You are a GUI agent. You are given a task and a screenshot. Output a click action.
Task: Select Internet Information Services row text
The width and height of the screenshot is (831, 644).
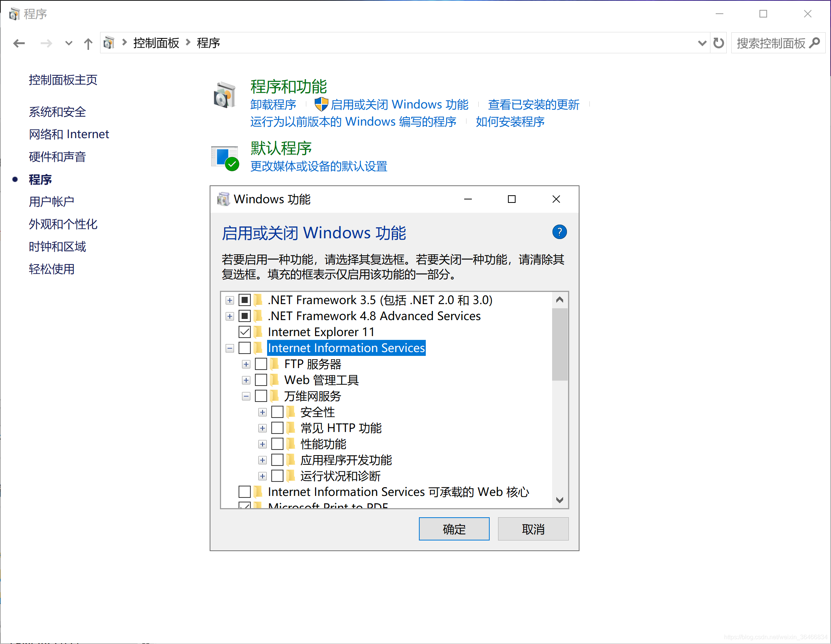click(x=346, y=348)
